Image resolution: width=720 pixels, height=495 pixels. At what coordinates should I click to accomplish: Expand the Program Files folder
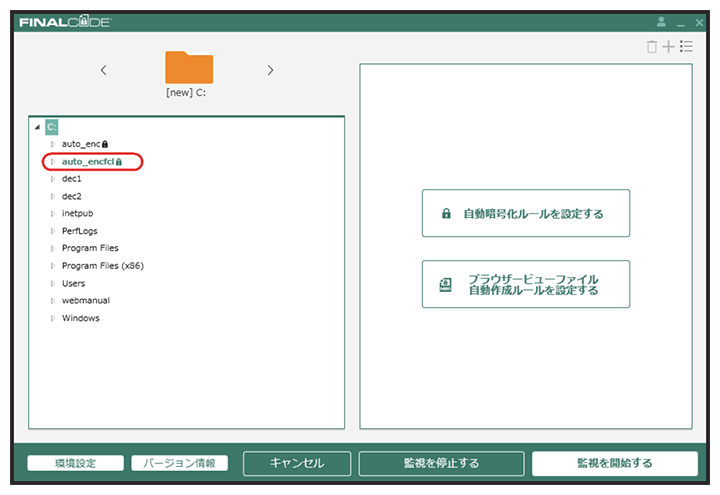tap(52, 248)
